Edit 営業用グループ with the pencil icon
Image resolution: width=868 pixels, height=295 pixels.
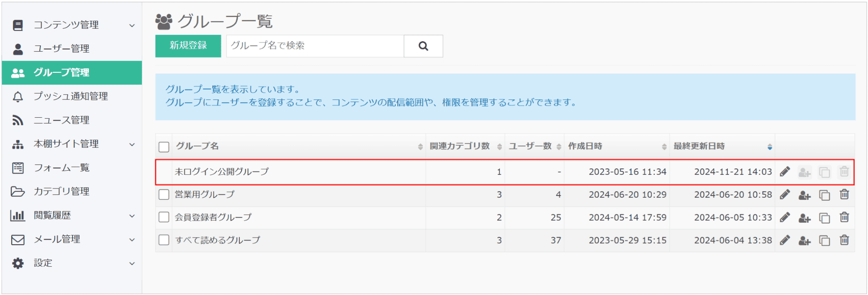[785, 195]
